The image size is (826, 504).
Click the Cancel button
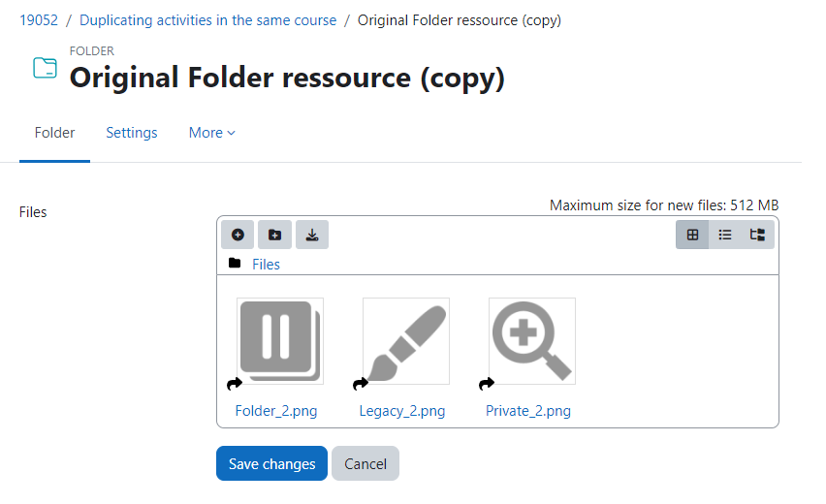click(365, 463)
